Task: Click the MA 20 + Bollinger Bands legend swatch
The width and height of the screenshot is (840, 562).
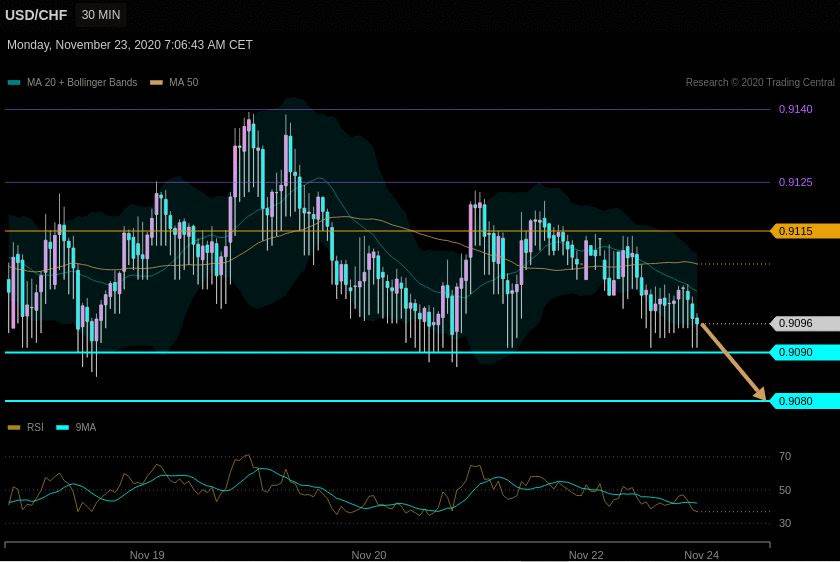Action: pos(14,83)
